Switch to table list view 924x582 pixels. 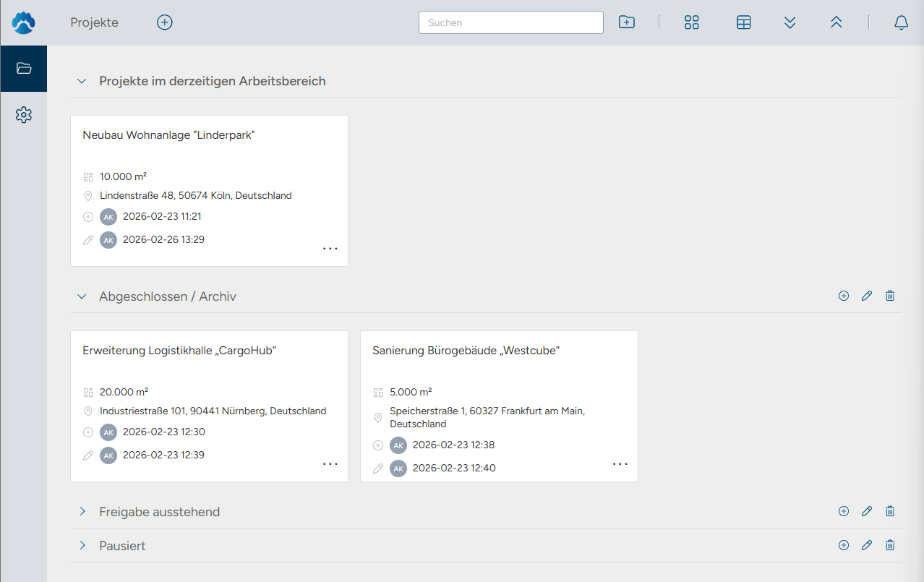(x=743, y=22)
